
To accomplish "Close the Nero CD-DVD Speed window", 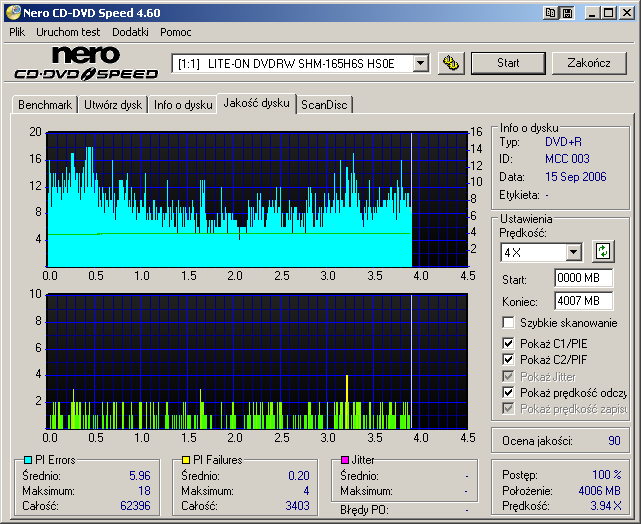I will tap(626, 13).
